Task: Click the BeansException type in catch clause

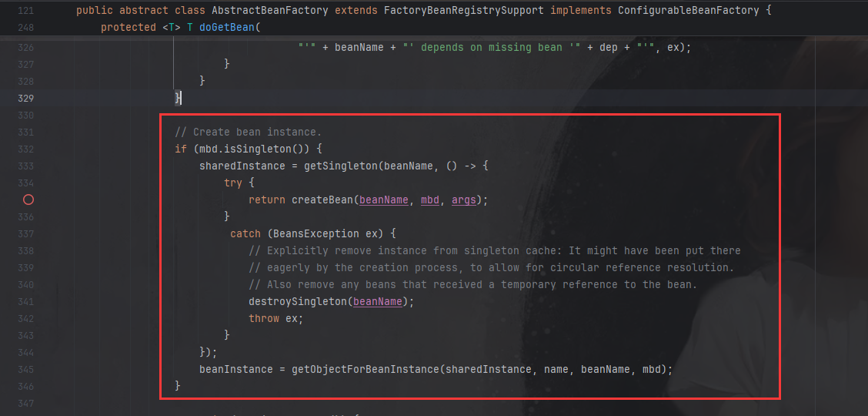Action: [316, 233]
